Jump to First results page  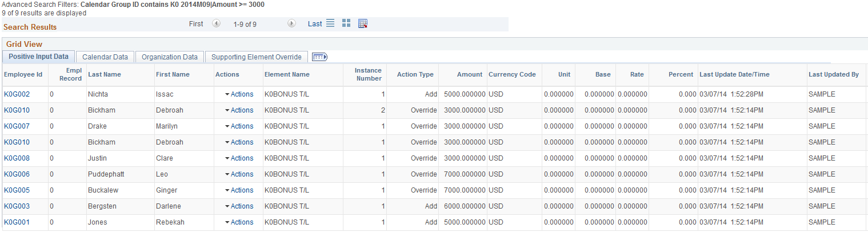[x=196, y=24]
